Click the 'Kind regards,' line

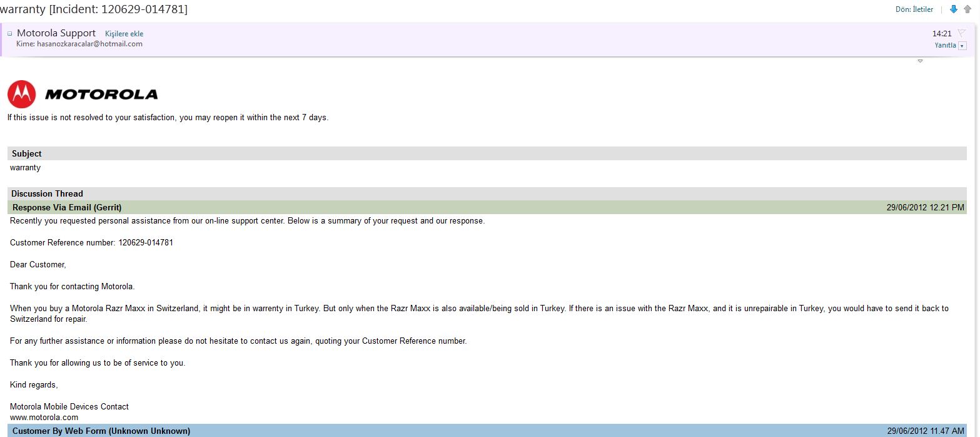[34, 385]
